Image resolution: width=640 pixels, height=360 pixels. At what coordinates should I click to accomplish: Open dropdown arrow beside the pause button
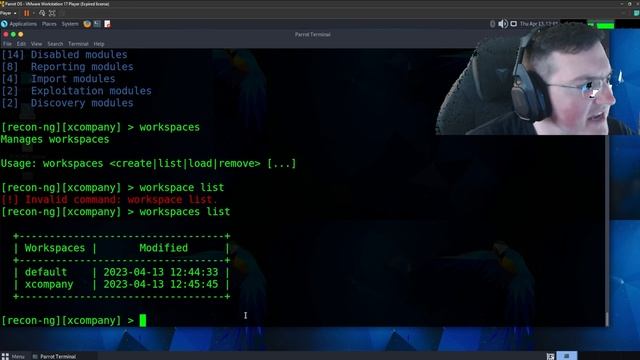[33, 13]
